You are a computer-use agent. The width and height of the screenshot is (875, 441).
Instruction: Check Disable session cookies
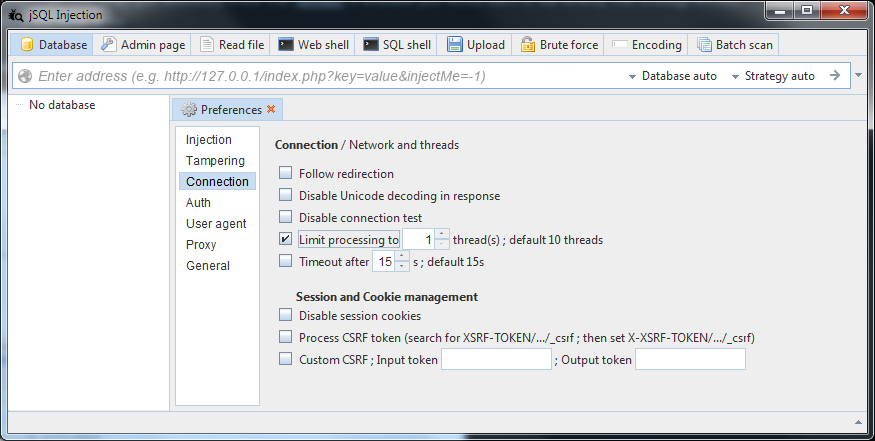(x=286, y=315)
